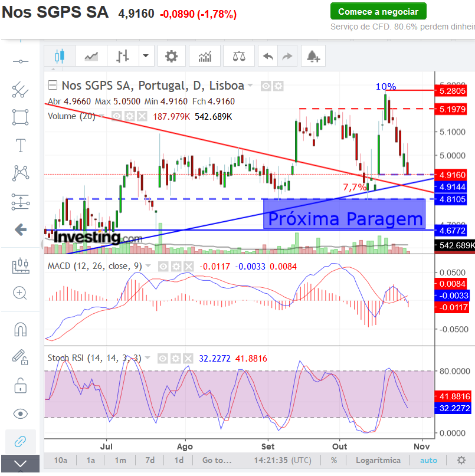Toggle percentage scale mode
Screen dimensions: 475x476
[334, 460]
